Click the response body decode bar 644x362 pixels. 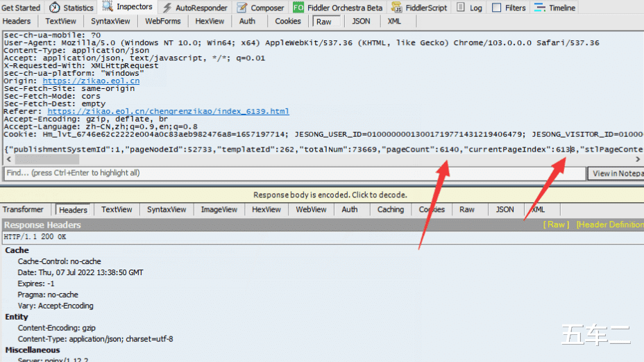click(322, 195)
